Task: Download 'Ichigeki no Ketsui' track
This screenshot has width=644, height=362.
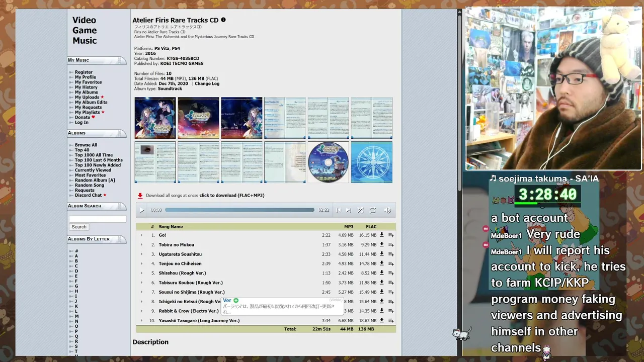Action: pos(381,301)
